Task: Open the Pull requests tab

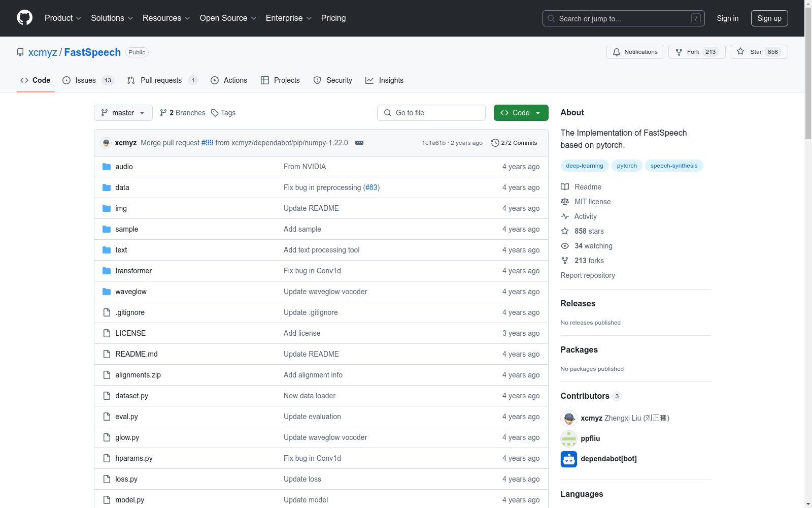Action: (x=162, y=80)
